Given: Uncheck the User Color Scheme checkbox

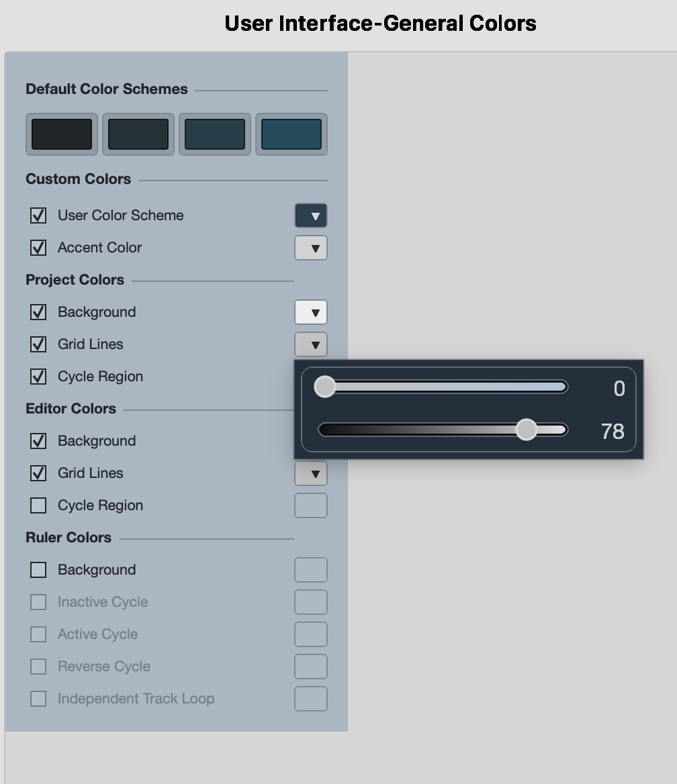Looking at the screenshot, I should [38, 215].
